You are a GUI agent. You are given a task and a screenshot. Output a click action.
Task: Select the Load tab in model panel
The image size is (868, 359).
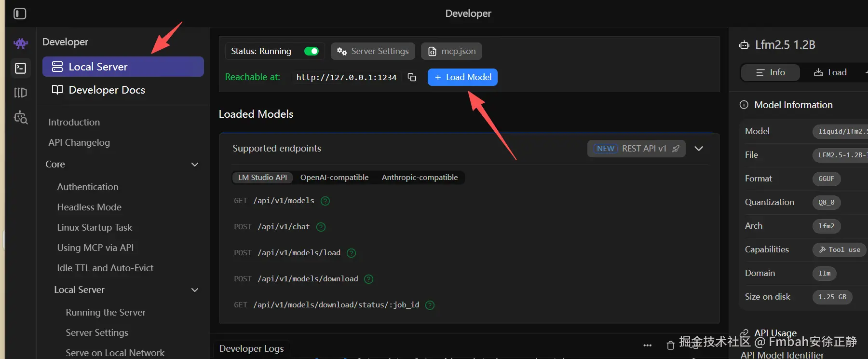(x=830, y=72)
